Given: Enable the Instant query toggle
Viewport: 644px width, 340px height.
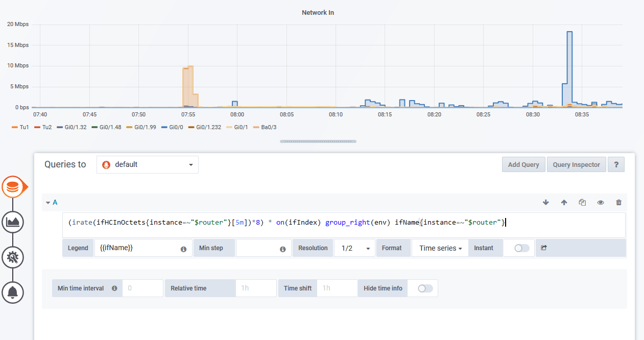Looking at the screenshot, I should point(519,248).
